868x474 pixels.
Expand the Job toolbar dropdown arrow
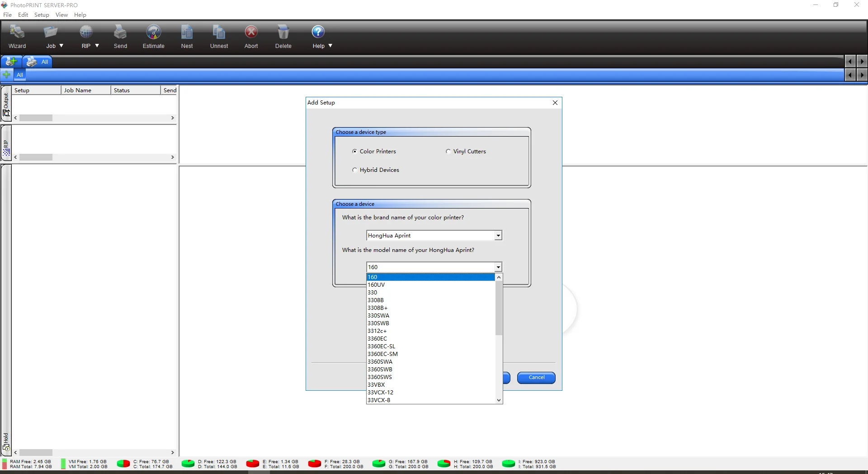coord(61,46)
